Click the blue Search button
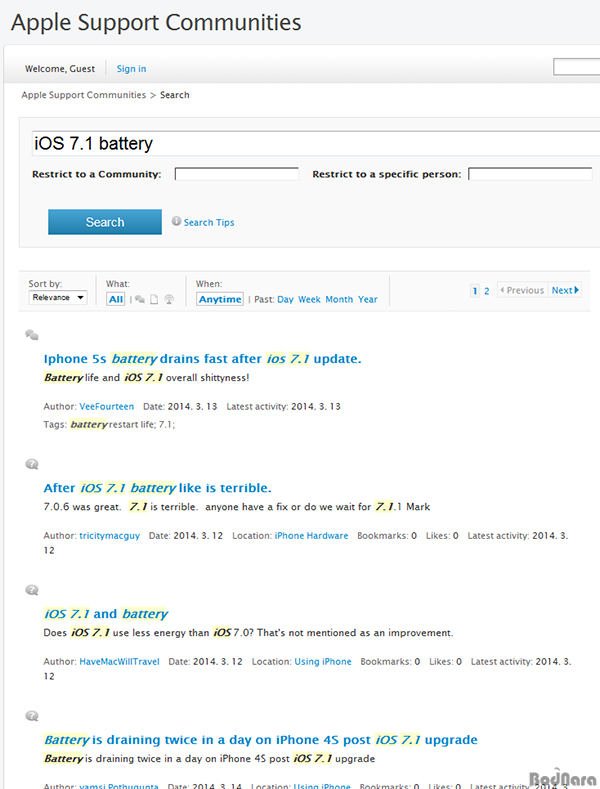The image size is (600, 789). pyautogui.click(x=105, y=222)
